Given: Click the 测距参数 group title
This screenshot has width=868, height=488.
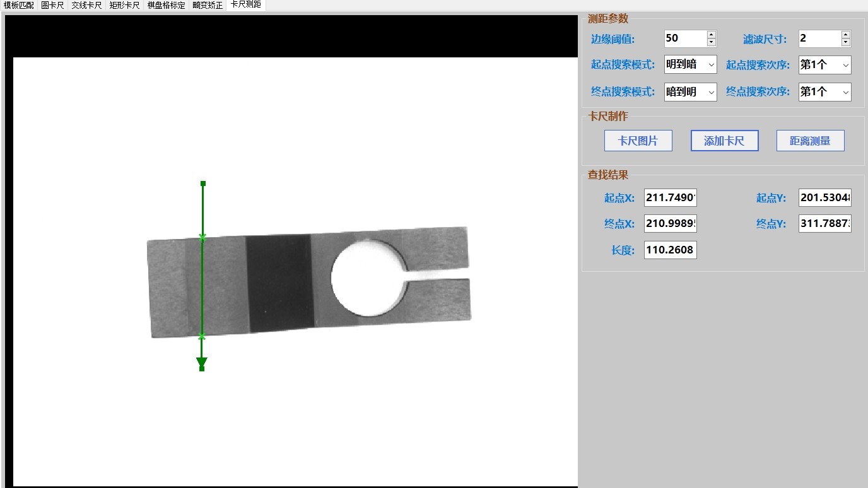Looking at the screenshot, I should point(608,19).
